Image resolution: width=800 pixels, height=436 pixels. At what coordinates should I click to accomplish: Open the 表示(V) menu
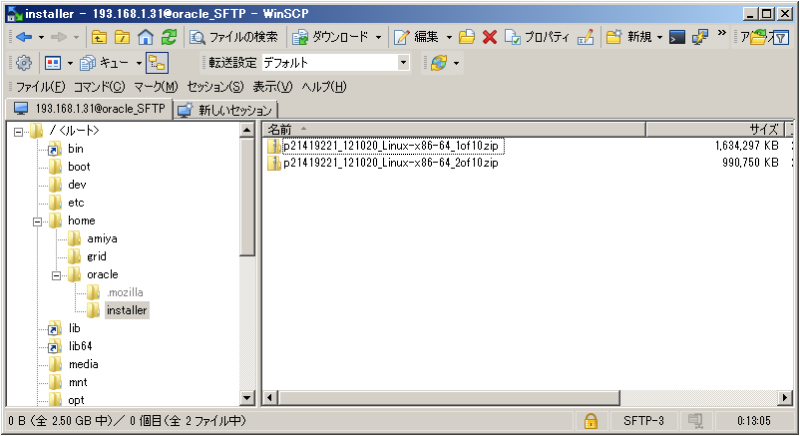coord(272,87)
